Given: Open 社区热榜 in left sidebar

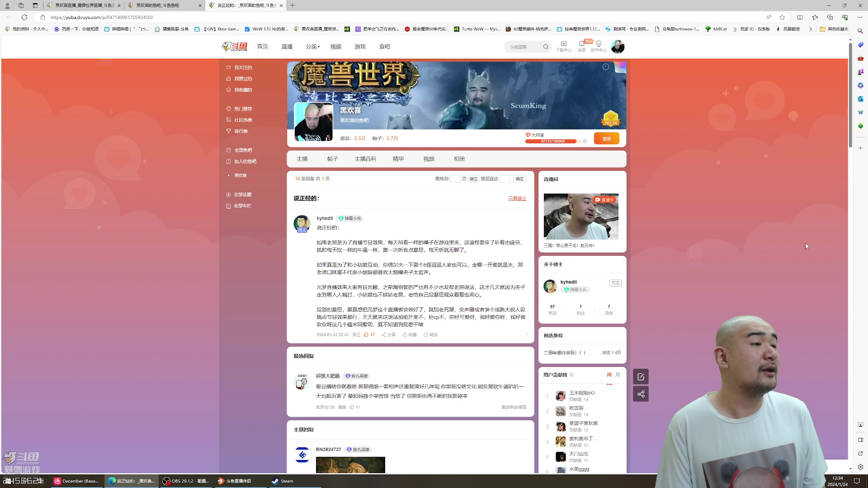Looking at the screenshot, I should pos(239,120).
